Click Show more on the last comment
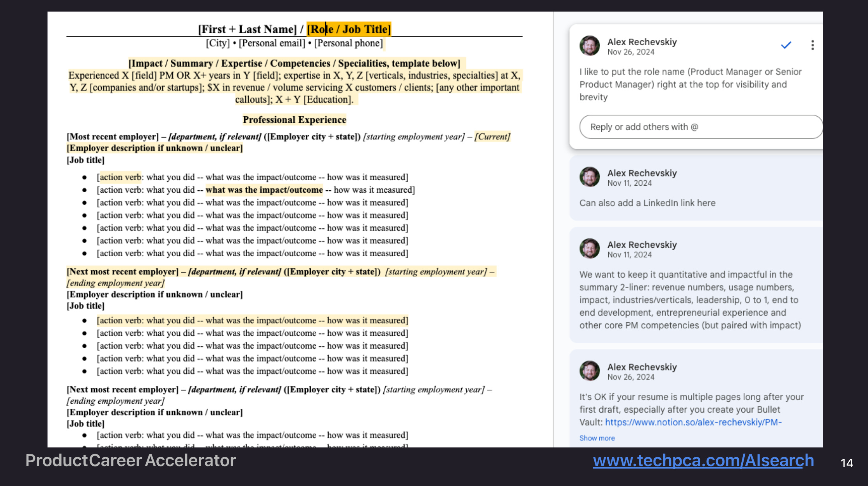The image size is (868, 486). click(597, 438)
